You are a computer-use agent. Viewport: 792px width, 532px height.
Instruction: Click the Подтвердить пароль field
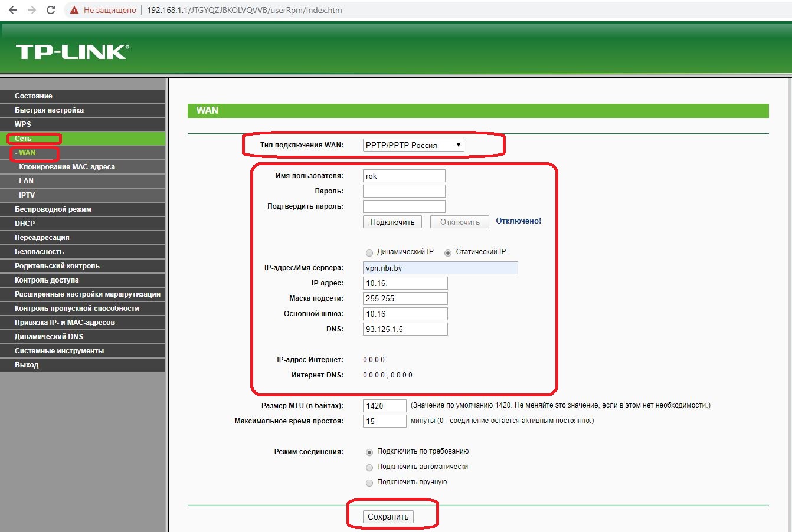404,206
